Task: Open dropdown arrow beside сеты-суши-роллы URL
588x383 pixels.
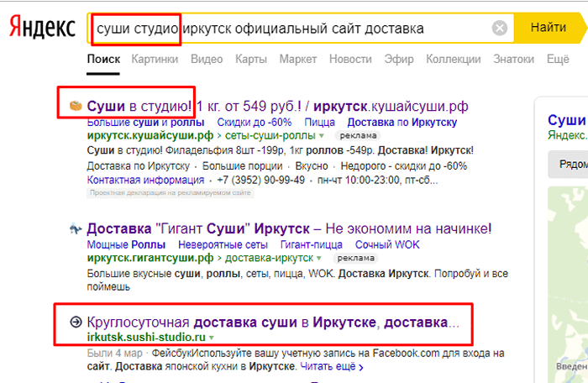Action: click(x=320, y=135)
